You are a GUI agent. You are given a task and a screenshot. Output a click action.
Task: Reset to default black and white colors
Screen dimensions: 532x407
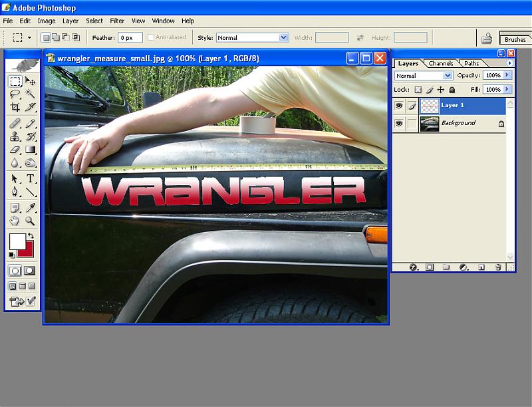point(12,254)
